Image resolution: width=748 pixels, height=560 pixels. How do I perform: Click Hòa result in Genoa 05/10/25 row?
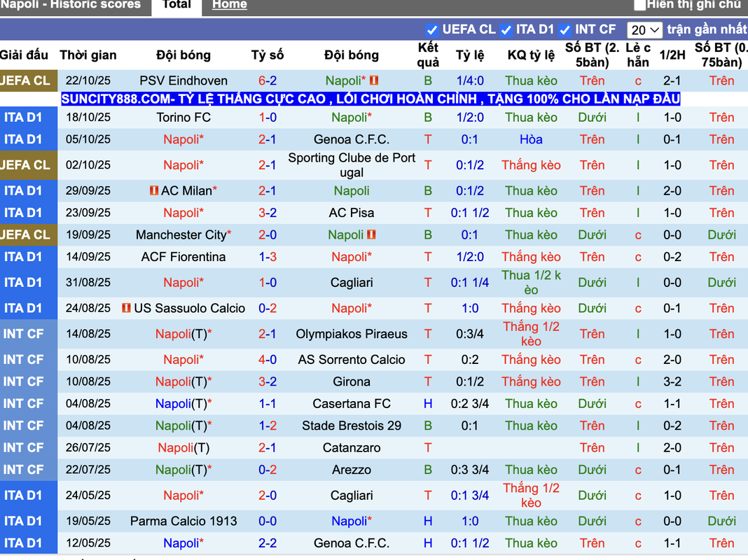[531, 139]
